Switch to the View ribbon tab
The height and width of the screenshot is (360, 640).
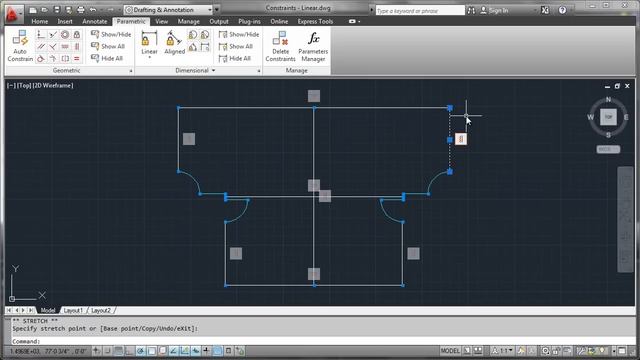coord(162,21)
